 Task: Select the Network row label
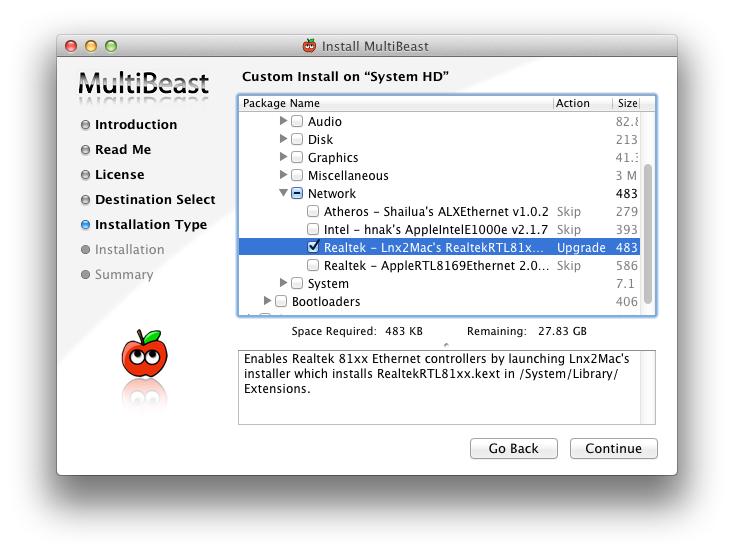331,193
